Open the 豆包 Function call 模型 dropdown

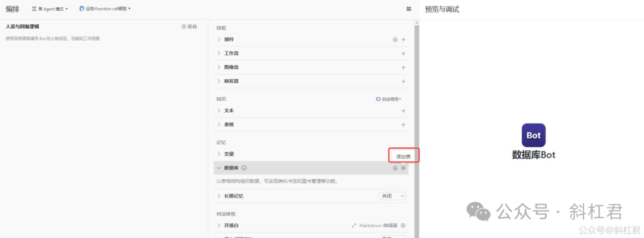click(x=105, y=8)
